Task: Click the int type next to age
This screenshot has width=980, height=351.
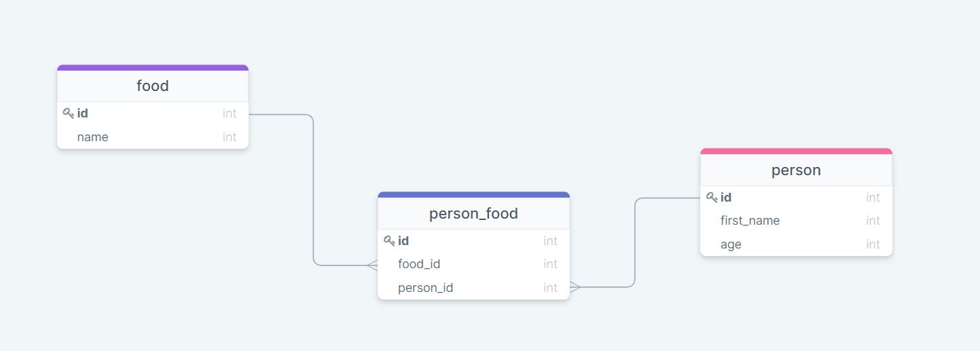Action: point(873,244)
